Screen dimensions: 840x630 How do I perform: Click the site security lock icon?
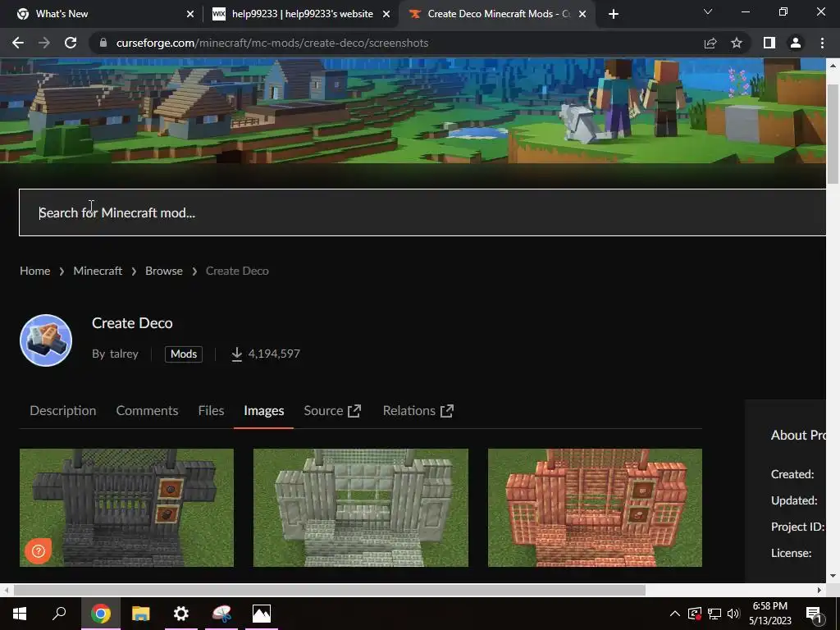103,43
